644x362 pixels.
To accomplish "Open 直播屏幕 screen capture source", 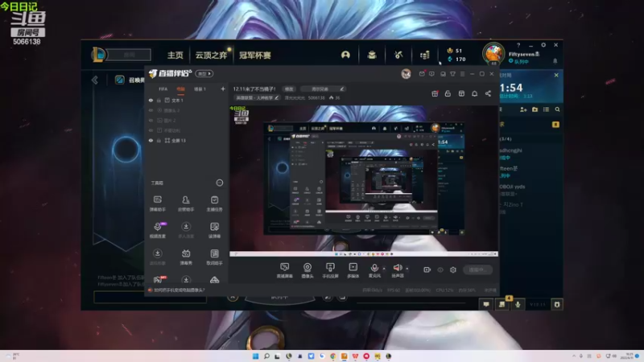I will (x=284, y=270).
